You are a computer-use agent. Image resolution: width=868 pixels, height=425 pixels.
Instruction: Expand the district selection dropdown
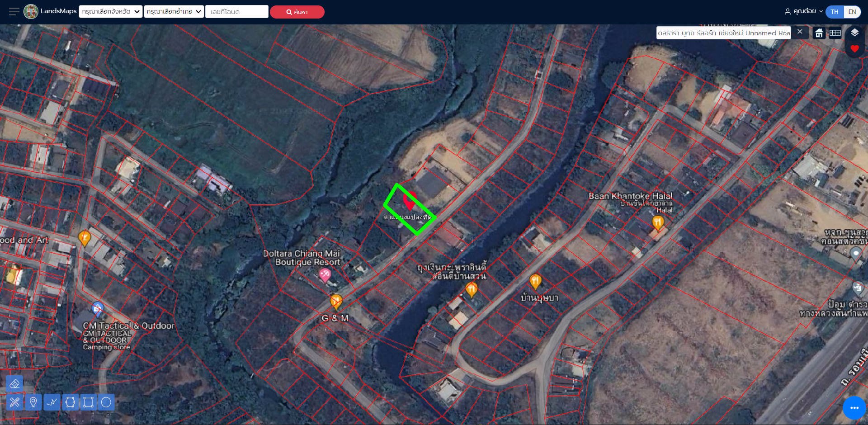coord(174,12)
